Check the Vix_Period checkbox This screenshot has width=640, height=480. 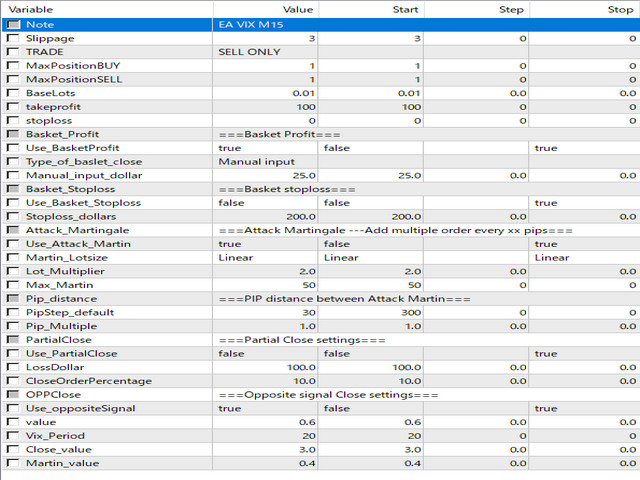13,436
